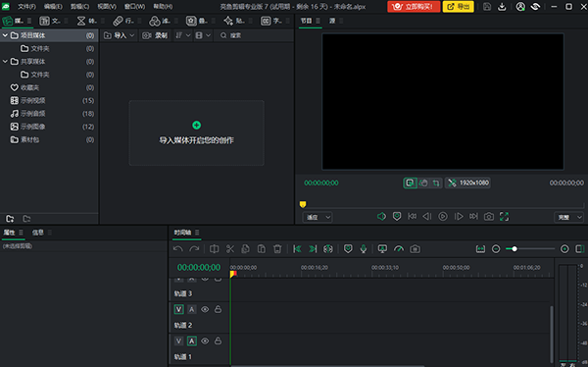
Task: Click the timeline zoom slider handle
Action: [x=514, y=248]
